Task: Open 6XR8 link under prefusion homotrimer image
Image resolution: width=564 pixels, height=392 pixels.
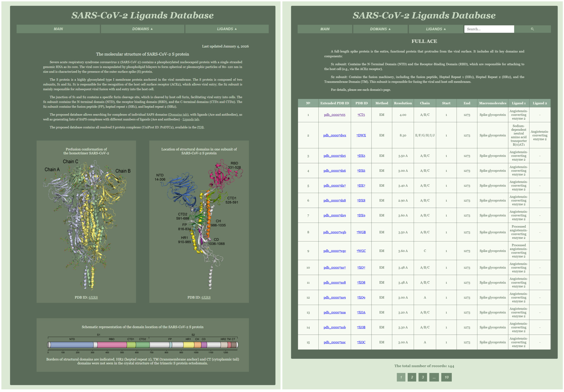Action: point(93,297)
